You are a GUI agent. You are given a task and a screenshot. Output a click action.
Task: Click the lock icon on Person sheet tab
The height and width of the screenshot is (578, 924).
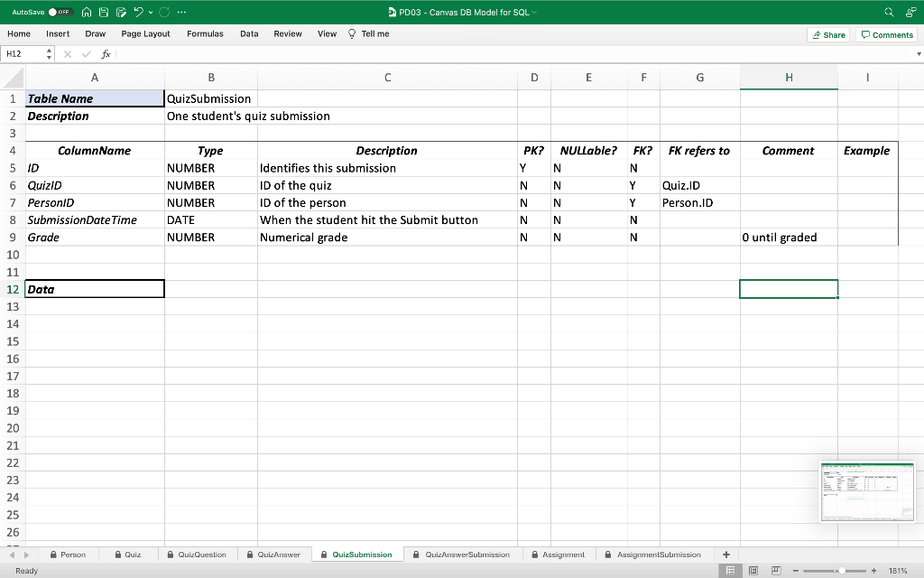coord(52,554)
